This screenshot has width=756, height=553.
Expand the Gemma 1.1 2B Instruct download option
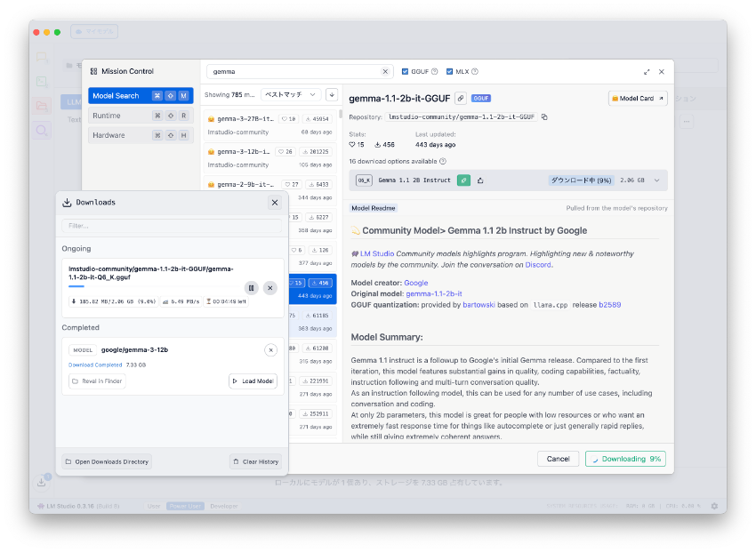656,180
